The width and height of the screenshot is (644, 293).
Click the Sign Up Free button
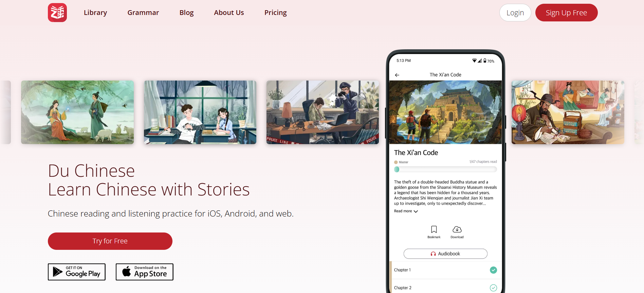coord(566,13)
